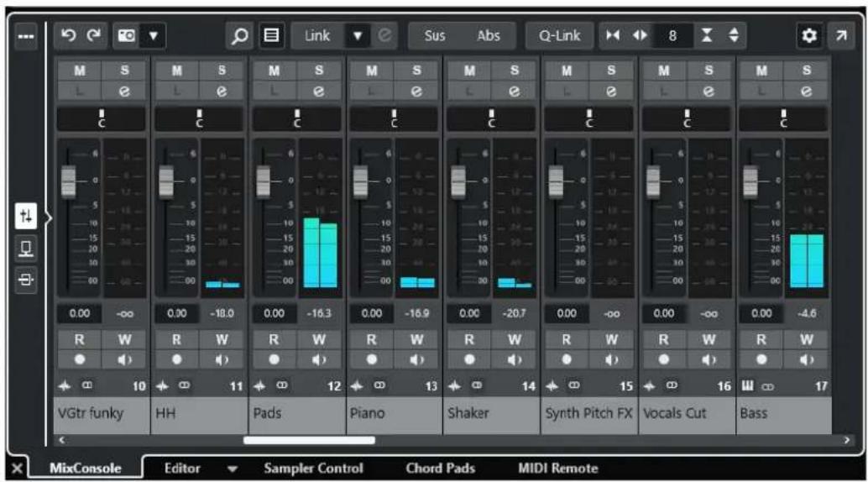Solo the Piano channel

(416, 71)
